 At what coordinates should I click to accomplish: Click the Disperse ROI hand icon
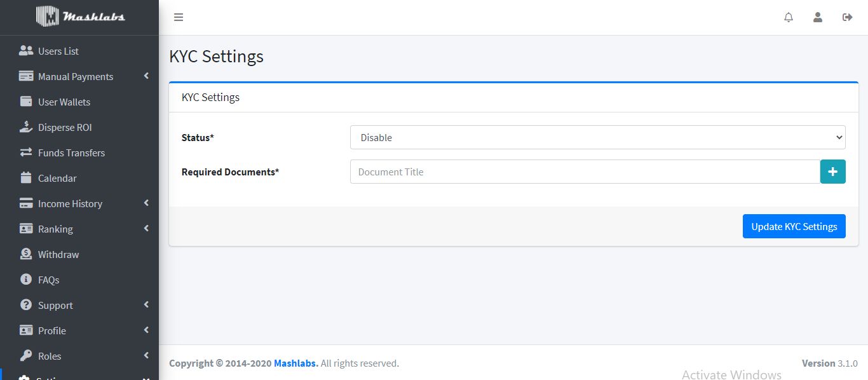point(26,127)
